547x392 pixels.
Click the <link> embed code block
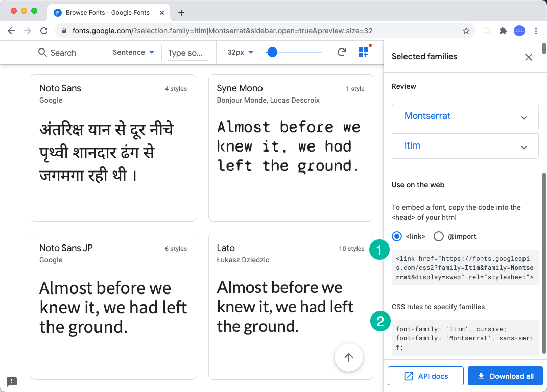(465, 267)
